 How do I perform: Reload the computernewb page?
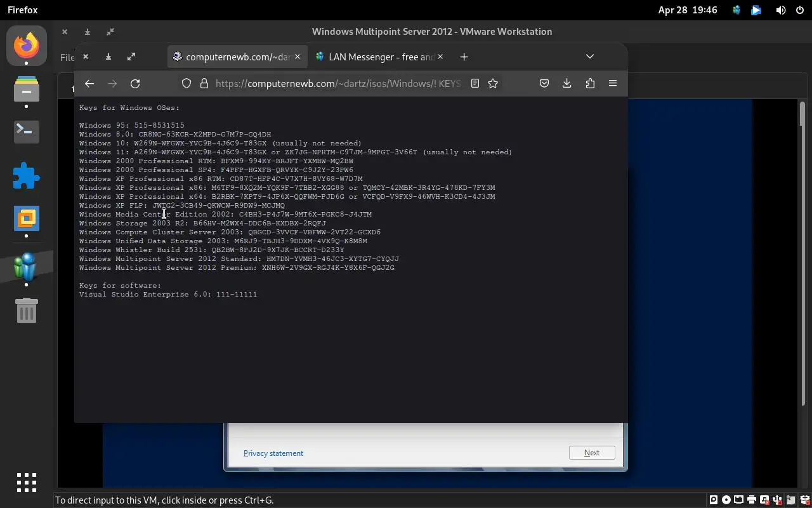point(135,83)
